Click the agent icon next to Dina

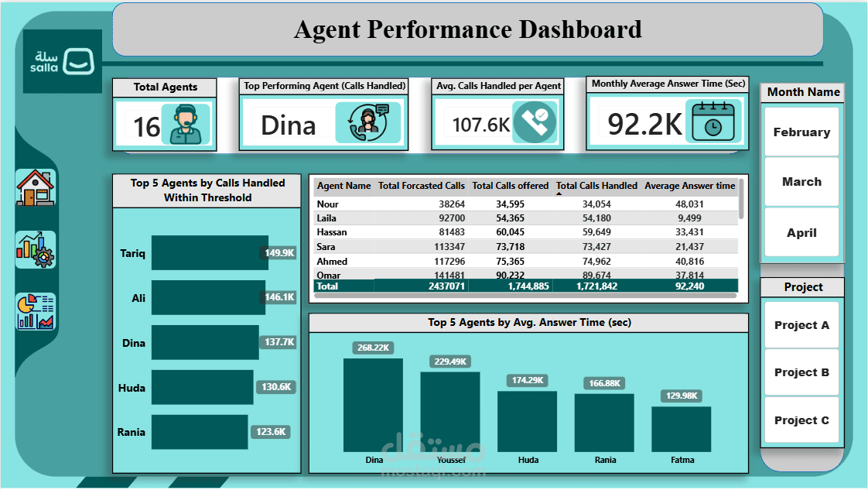[367, 124]
